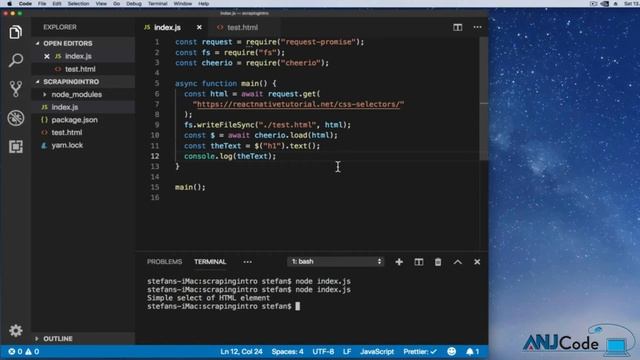The image size is (640, 360).
Task: Select the bash terminal dropdown
Action: (x=336, y=262)
